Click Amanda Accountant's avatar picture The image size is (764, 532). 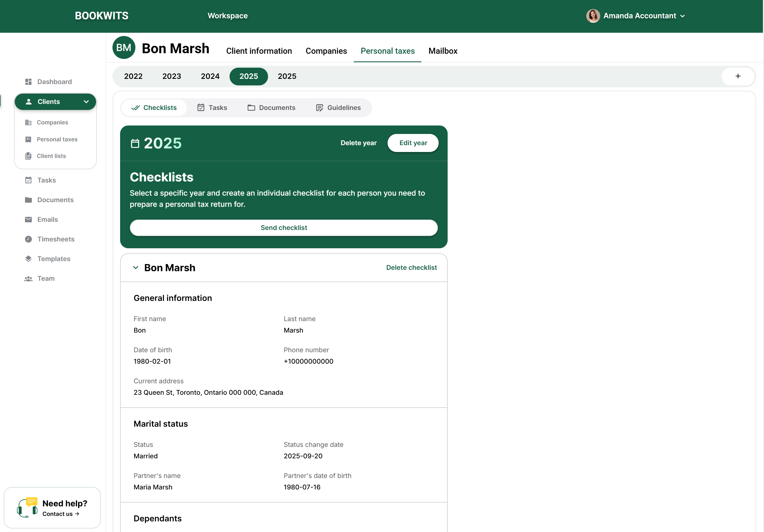(593, 16)
